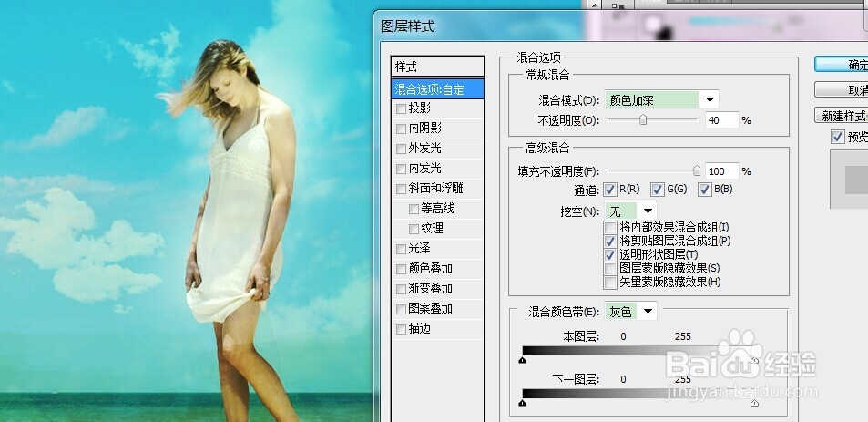Open the 挖空 dropdown set to 无
Image resolution: width=868 pixels, height=422 pixels.
pyautogui.click(x=631, y=211)
